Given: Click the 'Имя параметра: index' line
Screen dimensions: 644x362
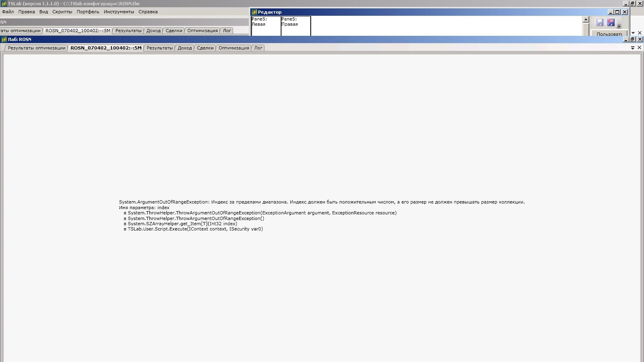Looking at the screenshot, I should pos(144,208).
